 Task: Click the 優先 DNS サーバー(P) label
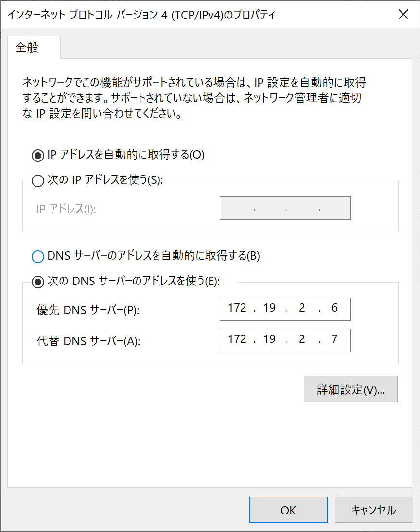88,310
